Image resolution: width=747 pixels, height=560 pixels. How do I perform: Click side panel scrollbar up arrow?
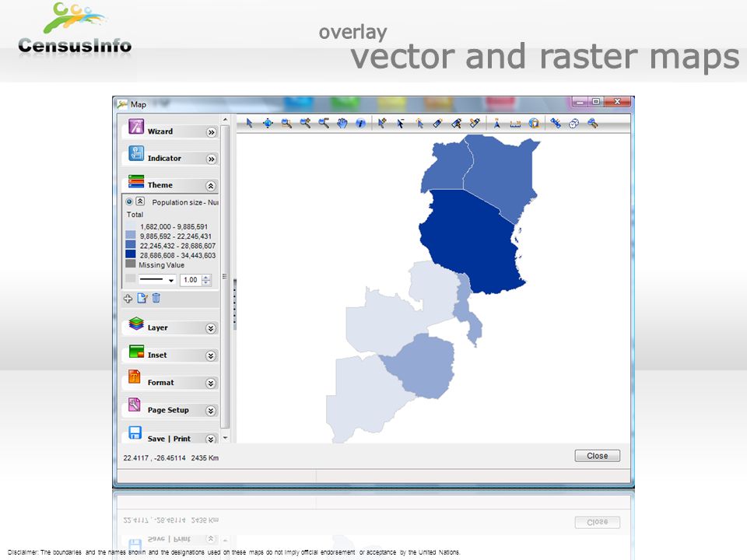(226, 119)
